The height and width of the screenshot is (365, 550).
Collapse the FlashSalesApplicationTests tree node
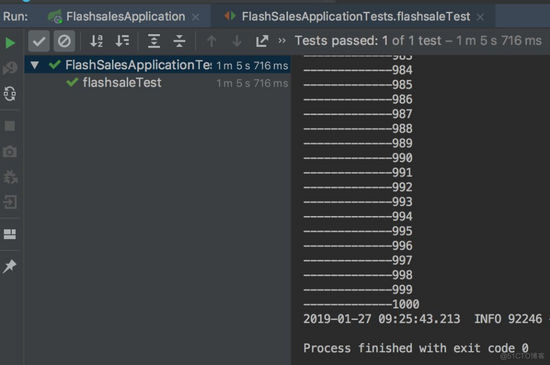click(x=34, y=65)
